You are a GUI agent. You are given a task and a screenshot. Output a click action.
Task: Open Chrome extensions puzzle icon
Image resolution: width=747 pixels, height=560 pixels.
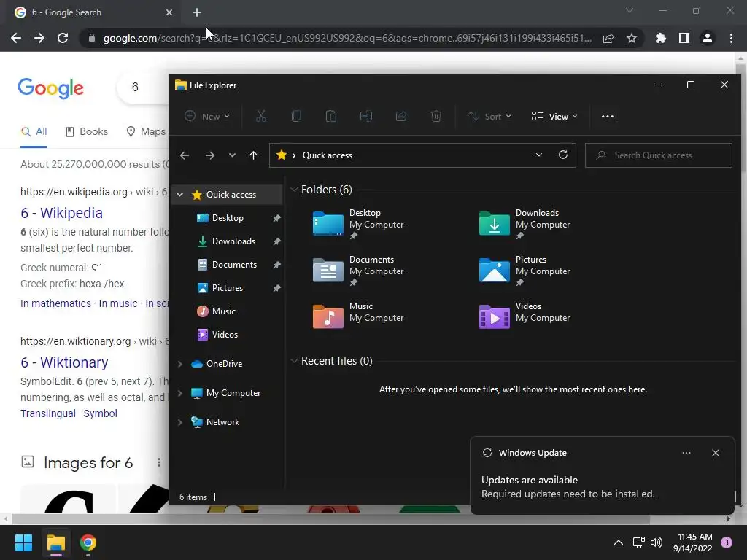tap(660, 38)
